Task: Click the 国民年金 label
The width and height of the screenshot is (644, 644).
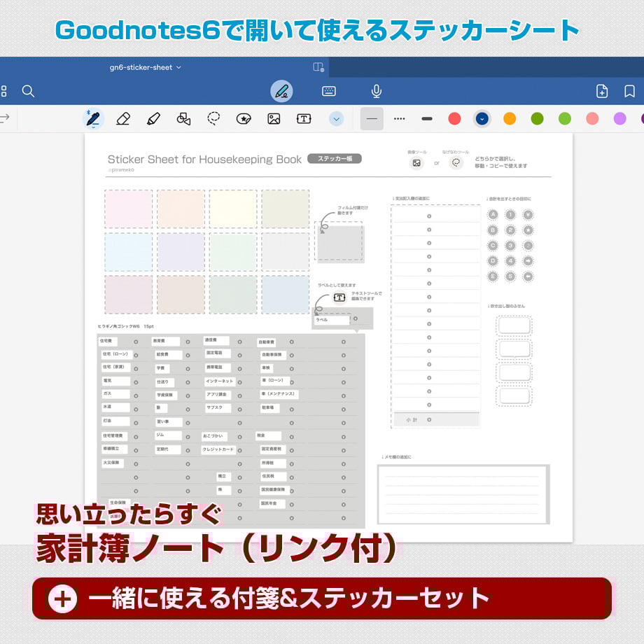Action: click(x=272, y=503)
